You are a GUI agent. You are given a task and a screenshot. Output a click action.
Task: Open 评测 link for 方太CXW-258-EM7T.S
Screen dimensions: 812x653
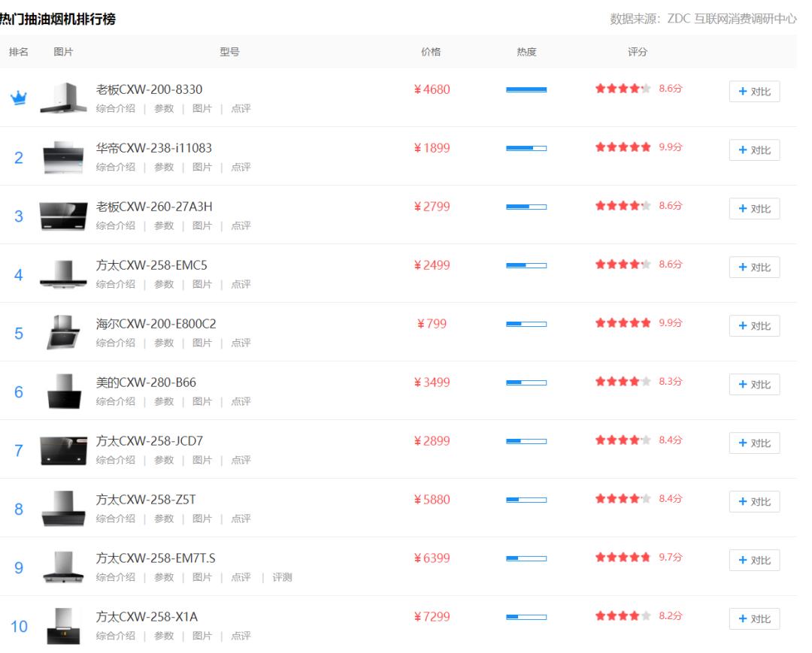pos(282,577)
